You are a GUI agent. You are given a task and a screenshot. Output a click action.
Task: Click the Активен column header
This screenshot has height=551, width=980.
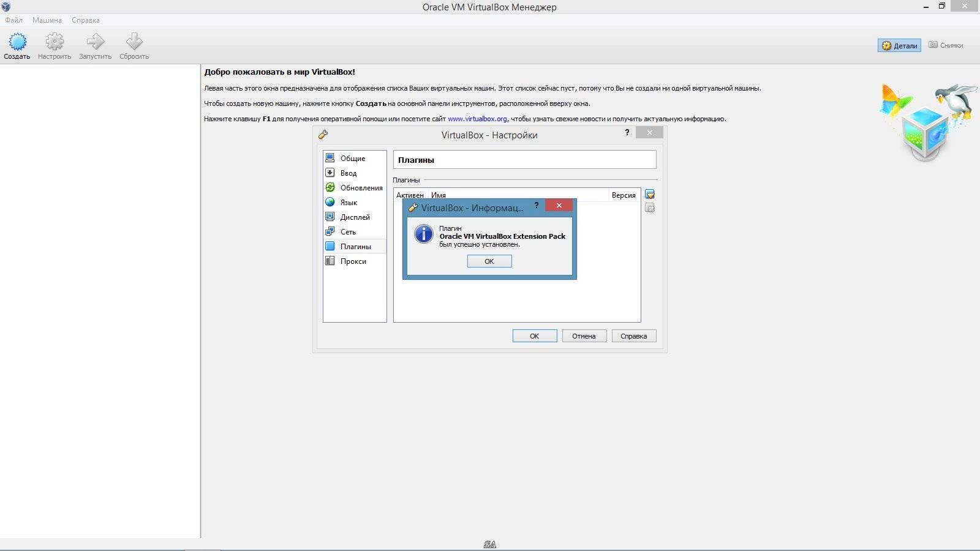(x=410, y=195)
